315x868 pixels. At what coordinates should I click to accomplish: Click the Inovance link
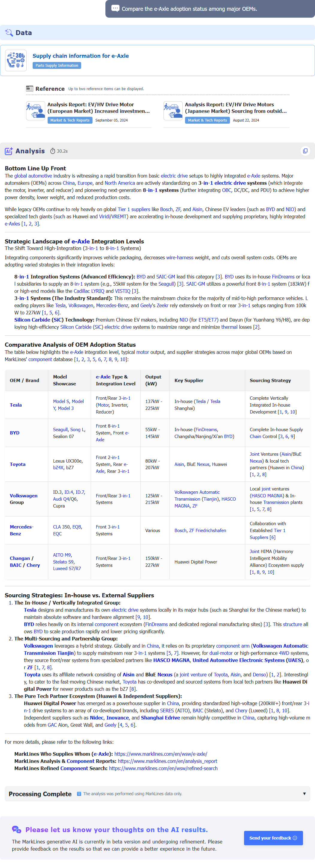coord(118,718)
